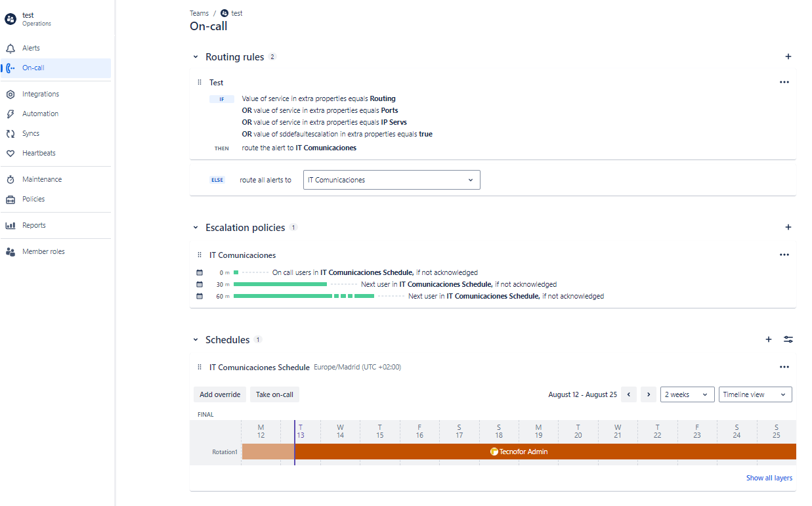Image resolution: width=812 pixels, height=506 pixels.
Task: Open IT Comunicaciones Schedule options menu
Action: tap(784, 368)
